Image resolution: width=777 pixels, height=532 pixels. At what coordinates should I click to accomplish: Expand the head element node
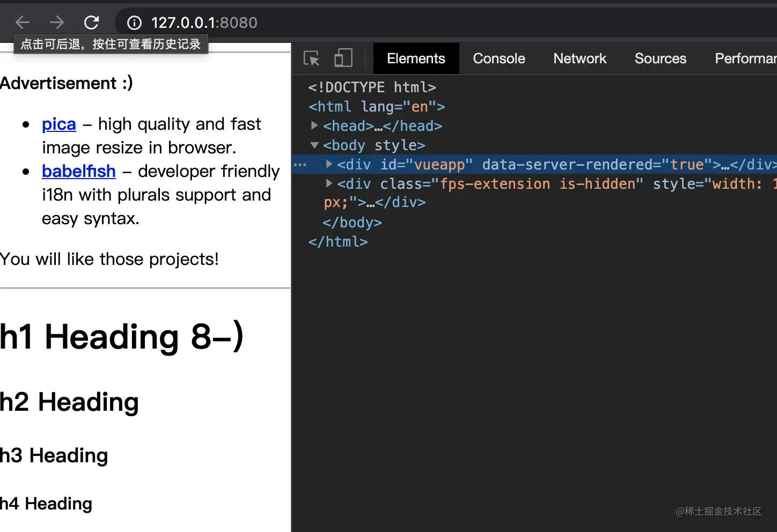[x=314, y=125]
